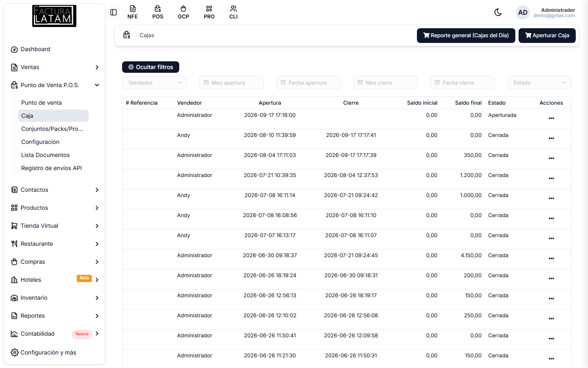Click the Aperturar Caja button
This screenshot has width=588, height=368.
click(x=547, y=36)
